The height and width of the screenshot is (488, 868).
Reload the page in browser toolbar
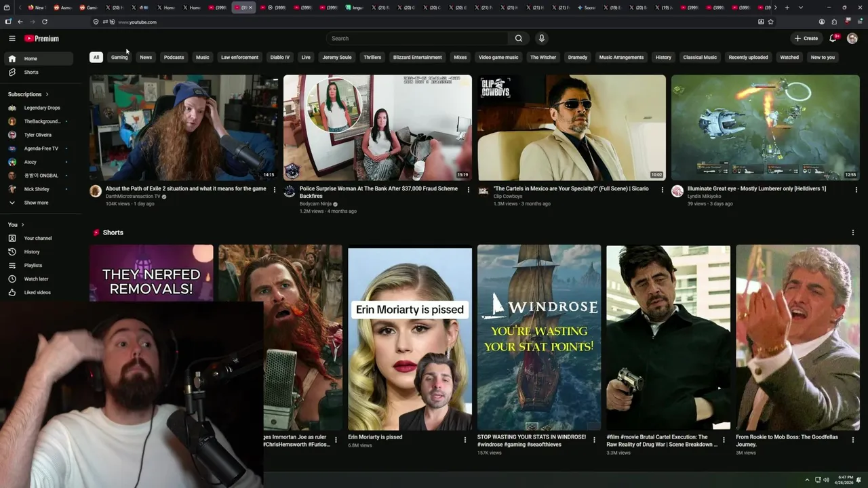pos(45,22)
